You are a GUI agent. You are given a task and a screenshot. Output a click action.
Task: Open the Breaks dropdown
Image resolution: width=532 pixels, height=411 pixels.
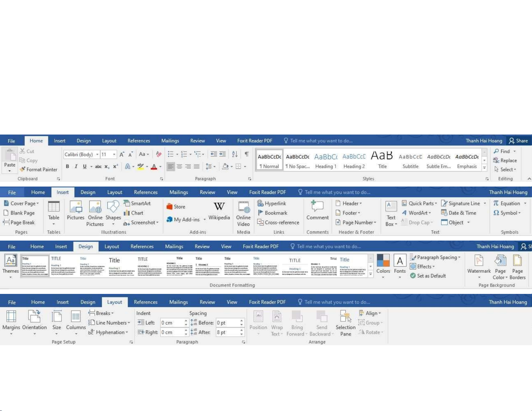(101, 313)
